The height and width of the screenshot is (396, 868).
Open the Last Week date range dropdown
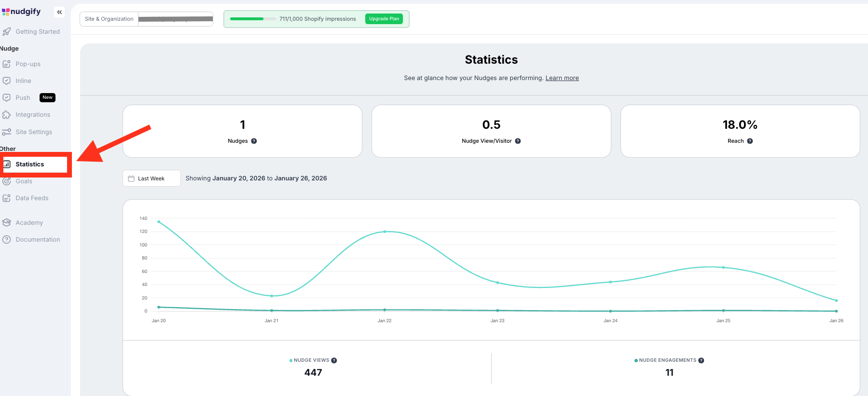[152, 178]
